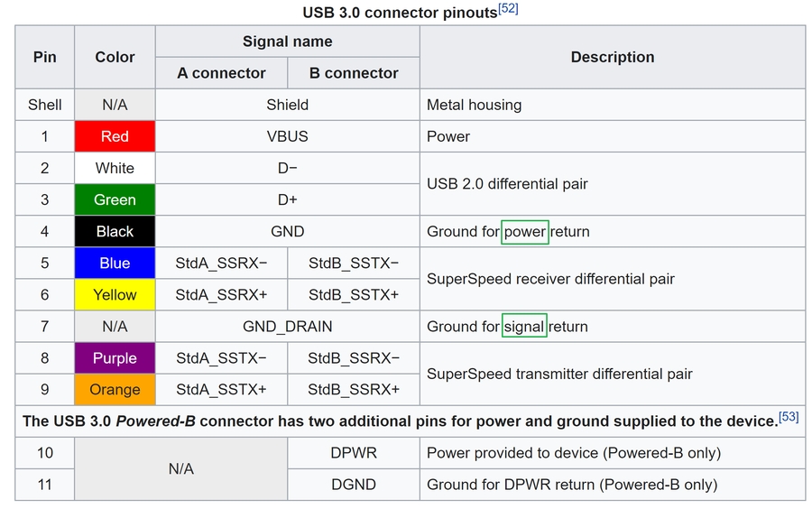Follow the "power" link in pin 4 description
The height and width of the screenshot is (509, 812).
coord(524,232)
